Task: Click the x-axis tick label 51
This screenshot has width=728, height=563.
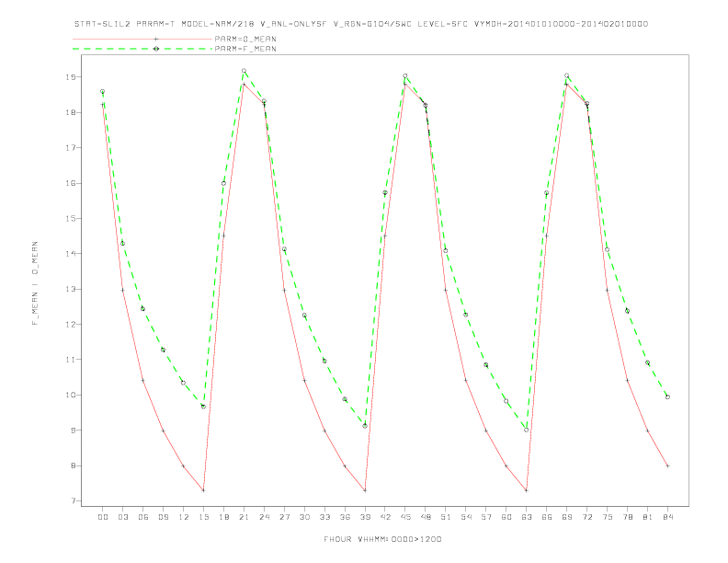Action: click(446, 517)
